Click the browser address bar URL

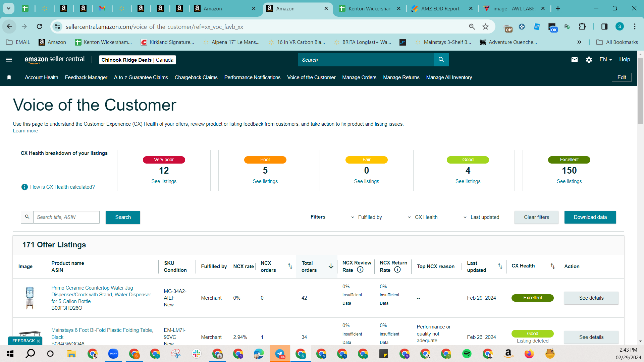154,27
